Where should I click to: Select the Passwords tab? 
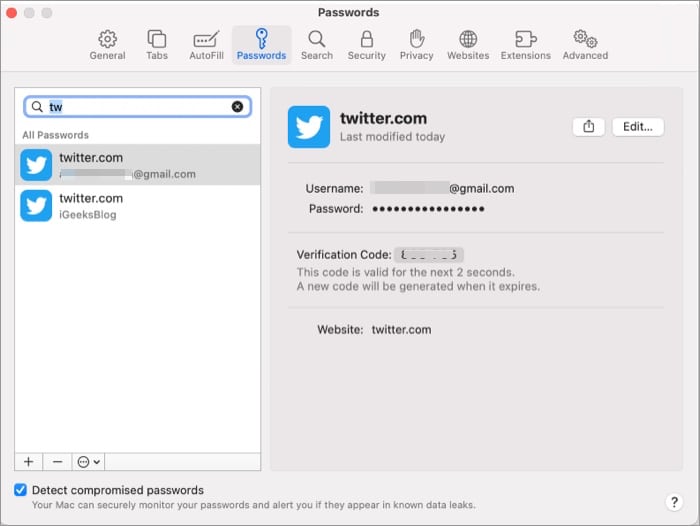point(261,45)
